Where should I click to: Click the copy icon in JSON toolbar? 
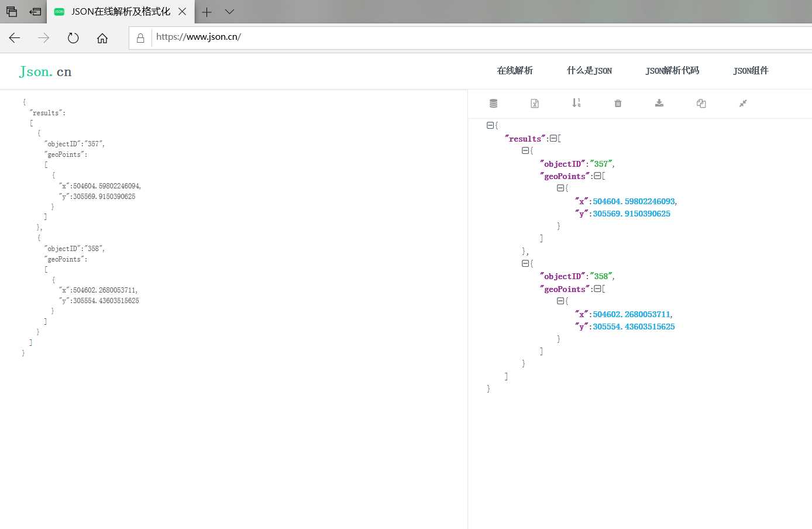[701, 104]
